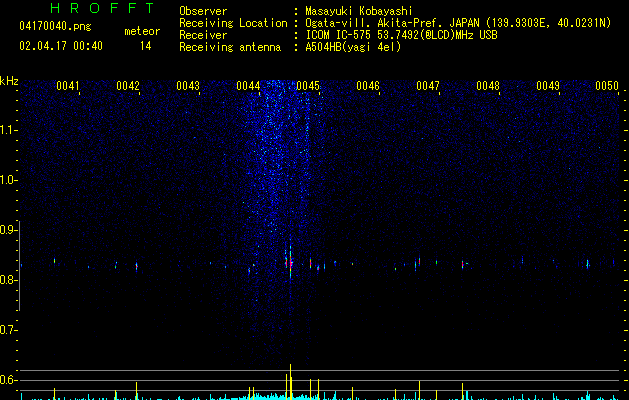This screenshot has height=400, width=629.
Task: Click the Observer label
Action: click(x=203, y=11)
